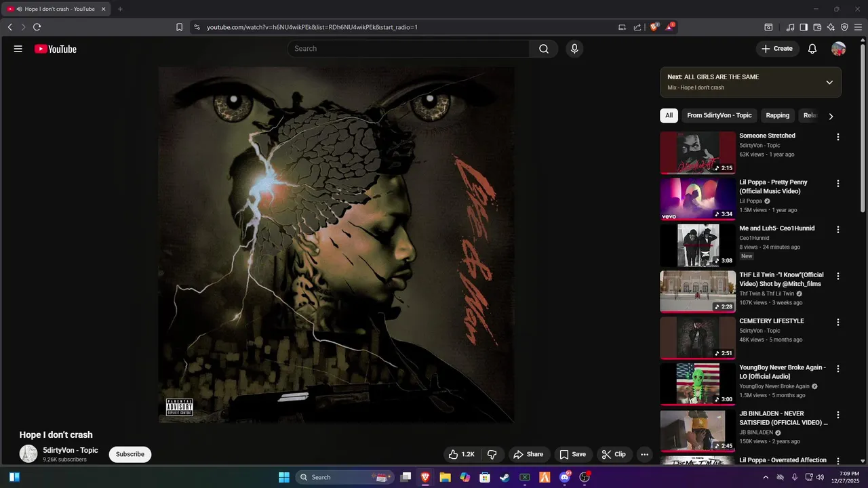The height and width of the screenshot is (488, 868).
Task: Open options for JB BINLADEN video
Action: point(837,415)
